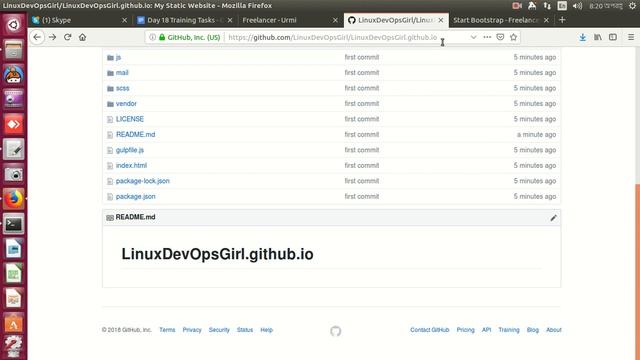Reload the current page
Viewport: 640px width, 360px height.
coord(67,37)
